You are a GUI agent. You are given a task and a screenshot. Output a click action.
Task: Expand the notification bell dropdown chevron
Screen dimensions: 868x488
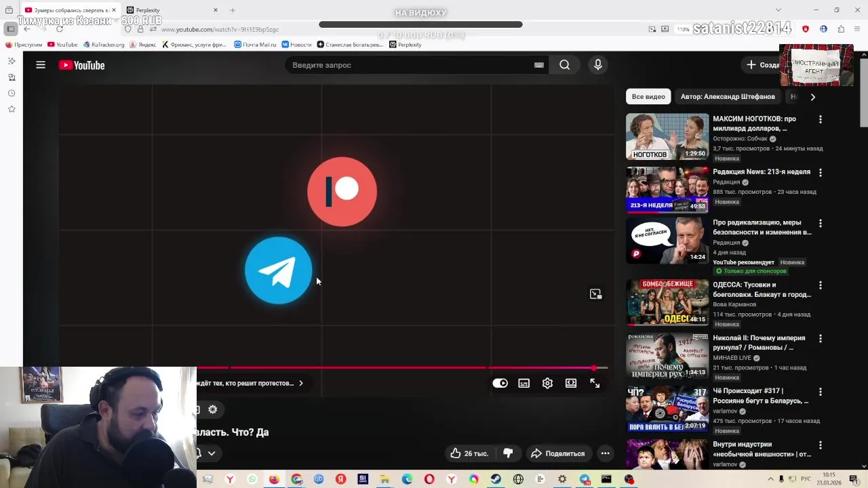[212, 453]
